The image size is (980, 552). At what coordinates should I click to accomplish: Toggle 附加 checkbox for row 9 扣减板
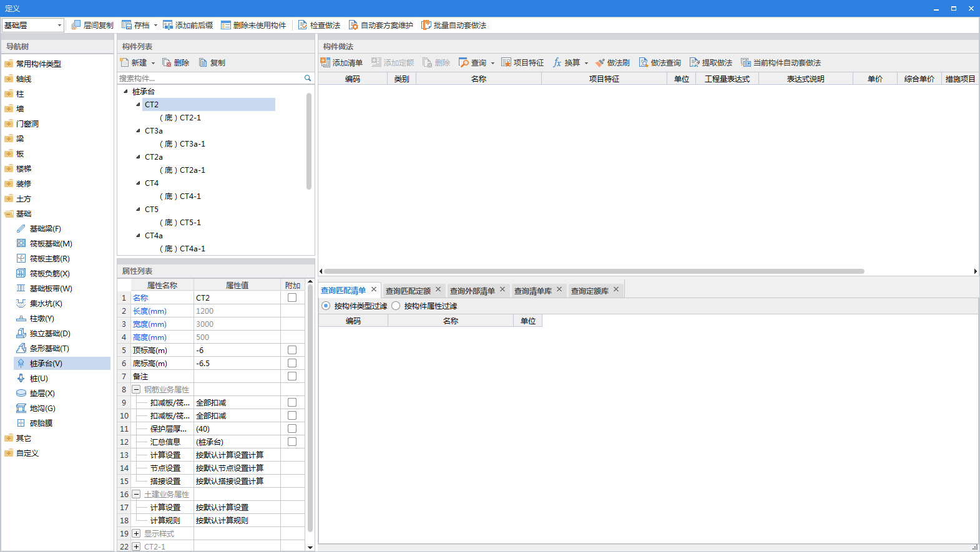[x=292, y=402]
